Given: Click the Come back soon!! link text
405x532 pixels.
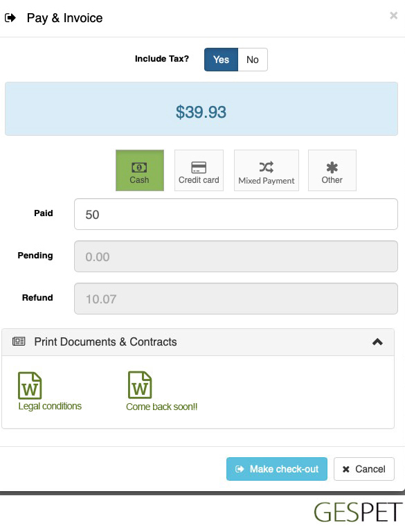Looking at the screenshot, I should click(162, 407).
